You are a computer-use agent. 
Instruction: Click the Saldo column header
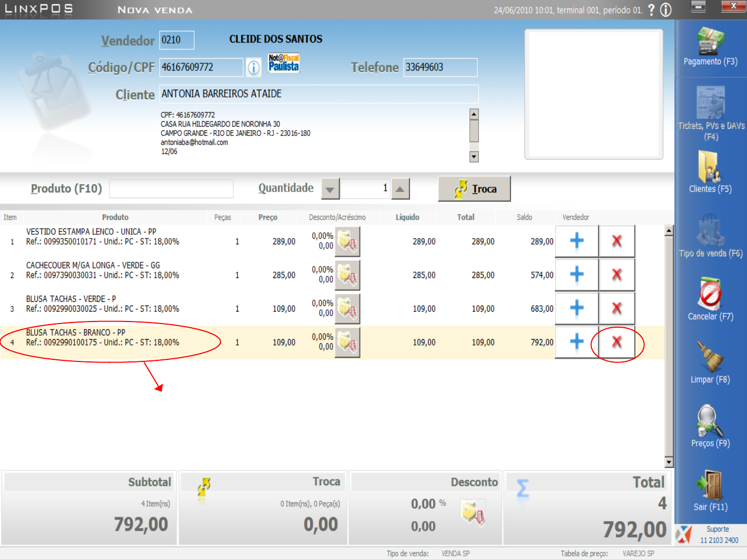click(x=524, y=217)
